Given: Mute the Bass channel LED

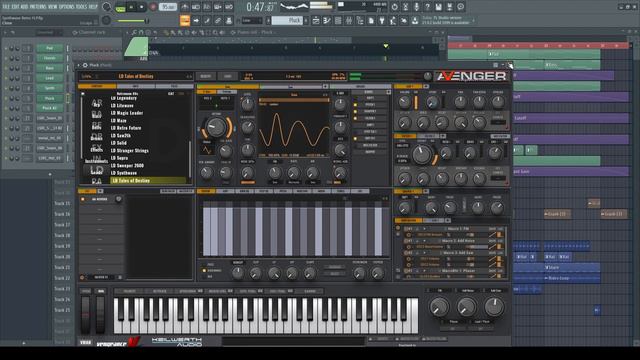Looking at the screenshot, I should 7,68.
